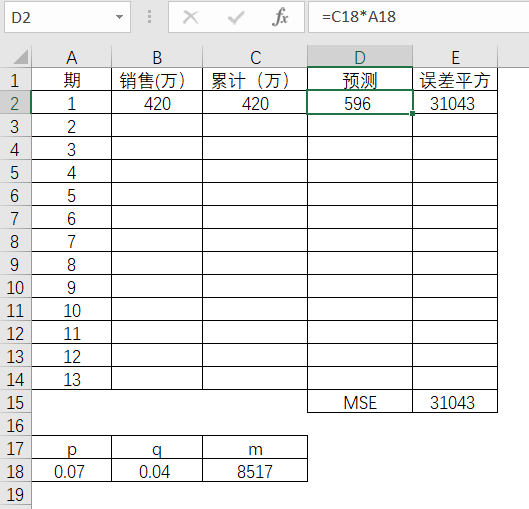Viewport: 529px width, 509px height.
Task: Open the insert function fx icon
Action: (280, 17)
